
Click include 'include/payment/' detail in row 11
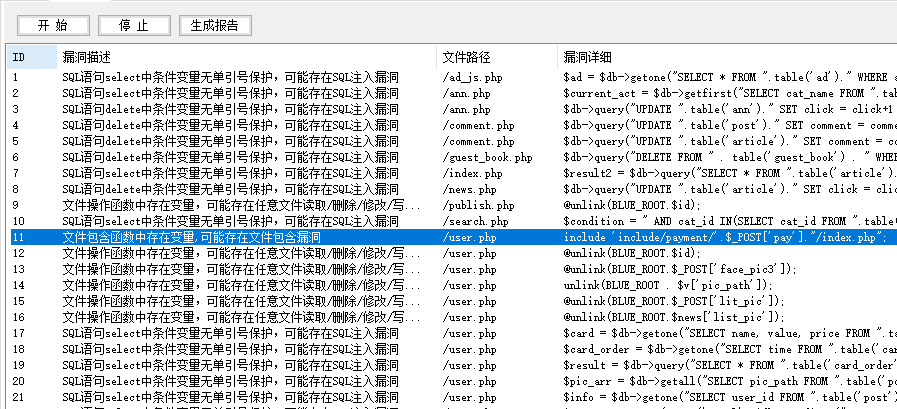725,237
